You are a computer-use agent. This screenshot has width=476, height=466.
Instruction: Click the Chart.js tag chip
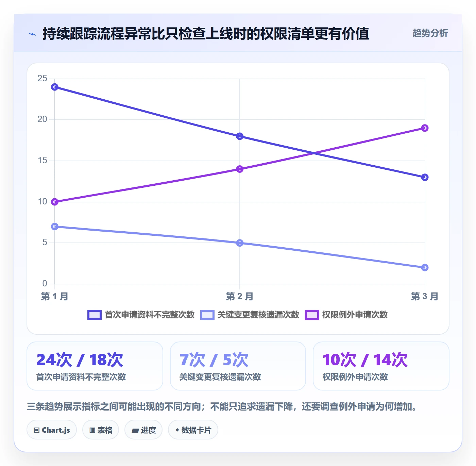tap(52, 430)
